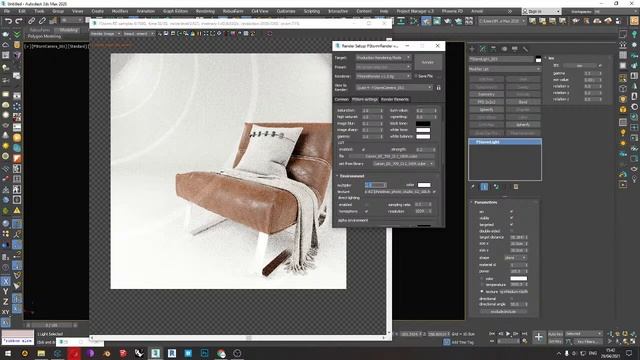Open the Motion tab icon in command panel
The width and height of the screenshot is (640, 360).
504,49
